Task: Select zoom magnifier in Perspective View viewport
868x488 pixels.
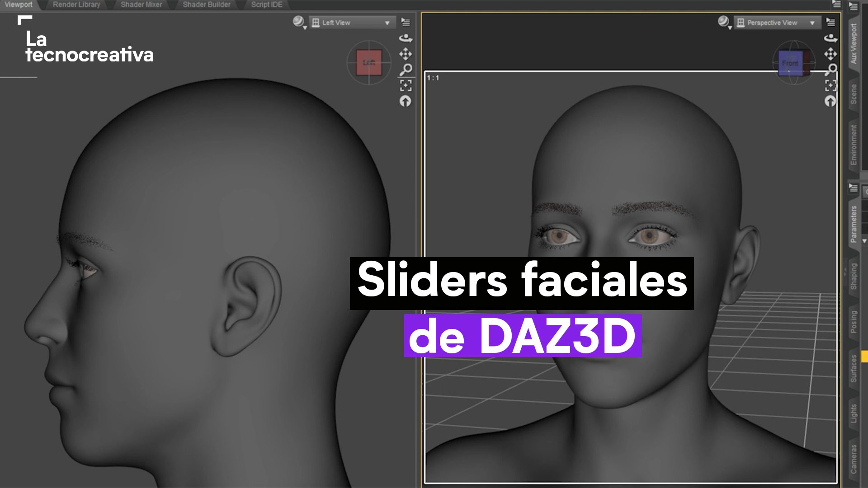Action: 831,70
